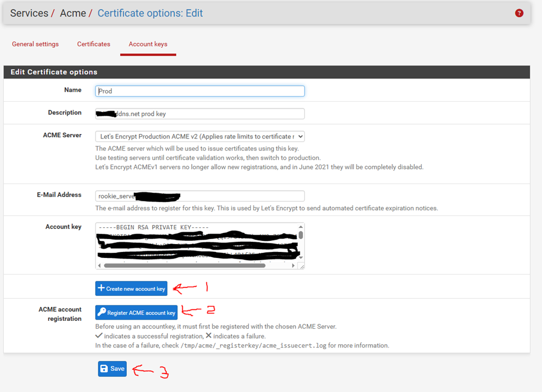The width and height of the screenshot is (542, 392).
Task: Go to the Services breadcrumb link
Action: point(29,13)
